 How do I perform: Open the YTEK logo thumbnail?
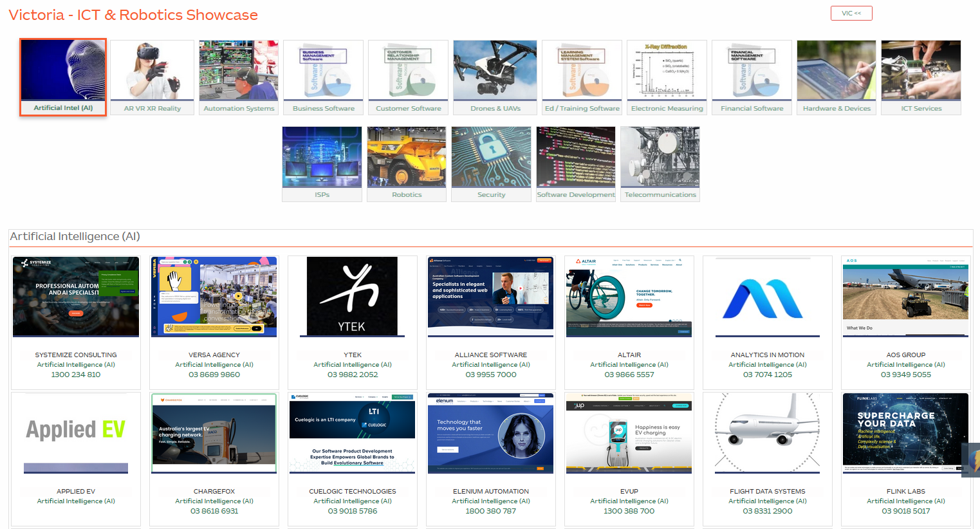coord(352,296)
